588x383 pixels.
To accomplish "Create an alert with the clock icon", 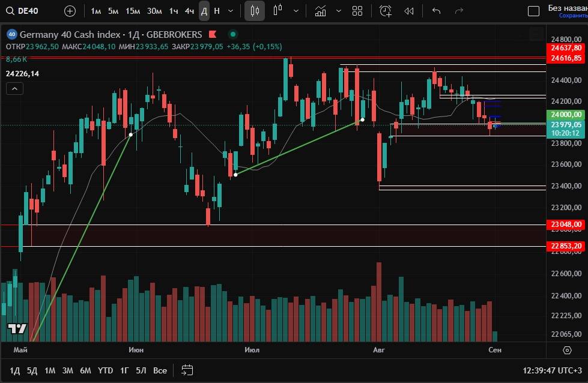I will 386,11.
